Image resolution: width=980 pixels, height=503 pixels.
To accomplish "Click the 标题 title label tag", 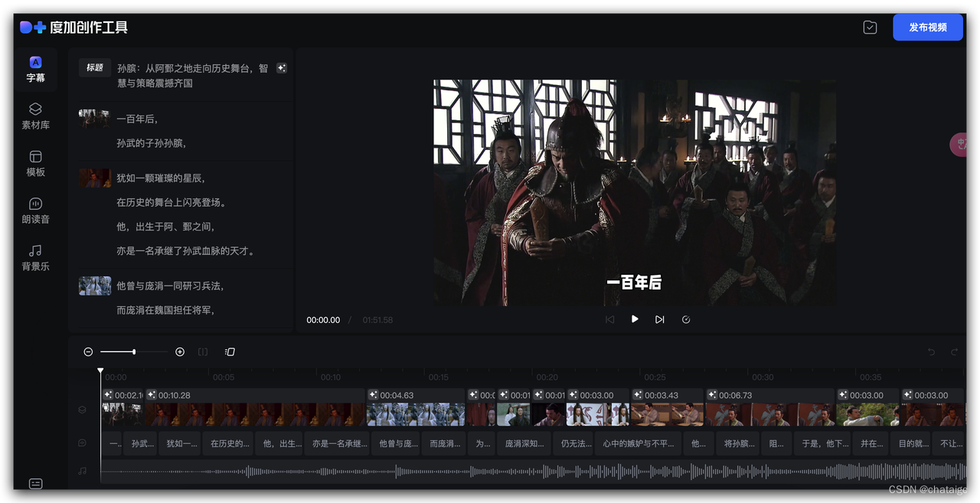I will tap(95, 67).
